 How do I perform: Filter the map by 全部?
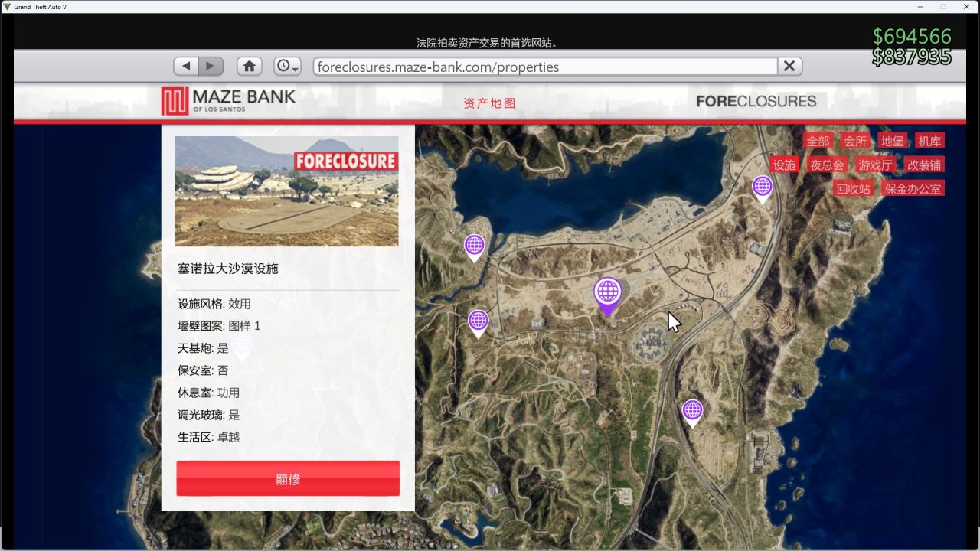click(x=818, y=141)
